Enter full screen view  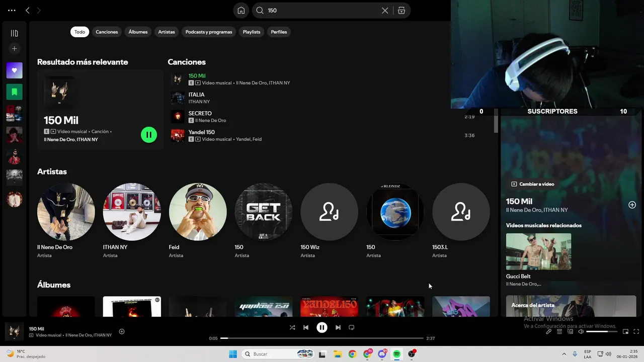click(636, 331)
